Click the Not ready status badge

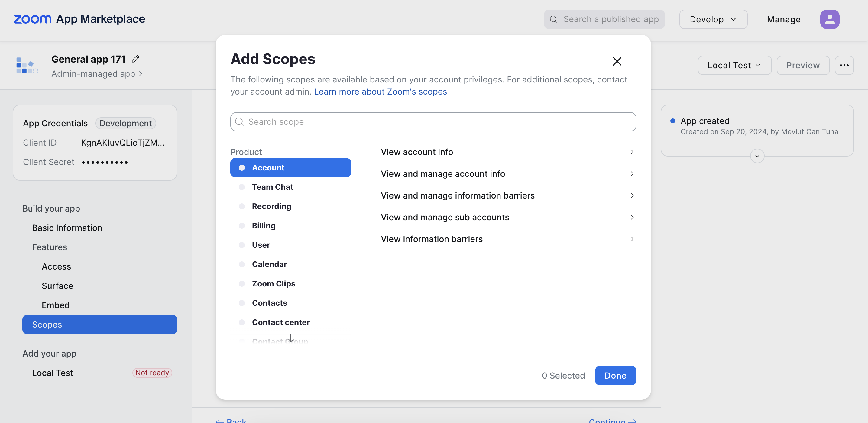click(x=152, y=373)
